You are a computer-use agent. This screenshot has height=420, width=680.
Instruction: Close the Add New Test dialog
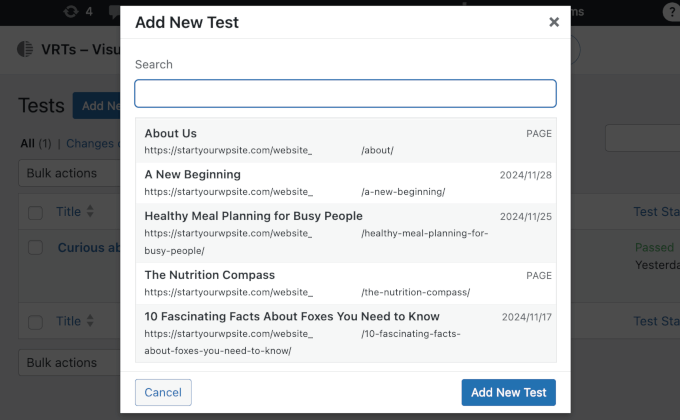click(x=554, y=22)
